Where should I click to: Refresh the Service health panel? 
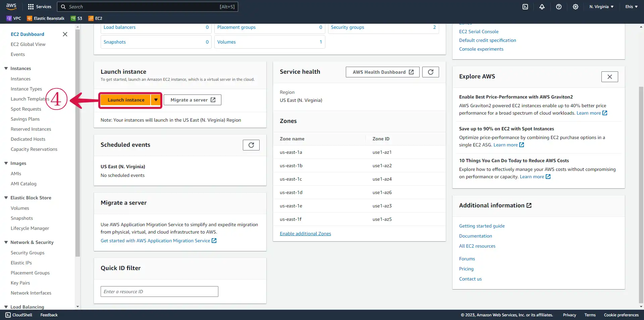pos(431,72)
